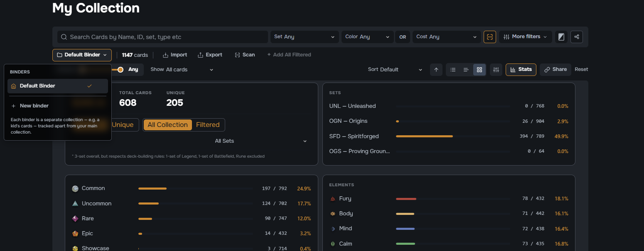Switch to compact lines view
Image resolution: width=644 pixels, height=251 pixels.
[466, 70]
